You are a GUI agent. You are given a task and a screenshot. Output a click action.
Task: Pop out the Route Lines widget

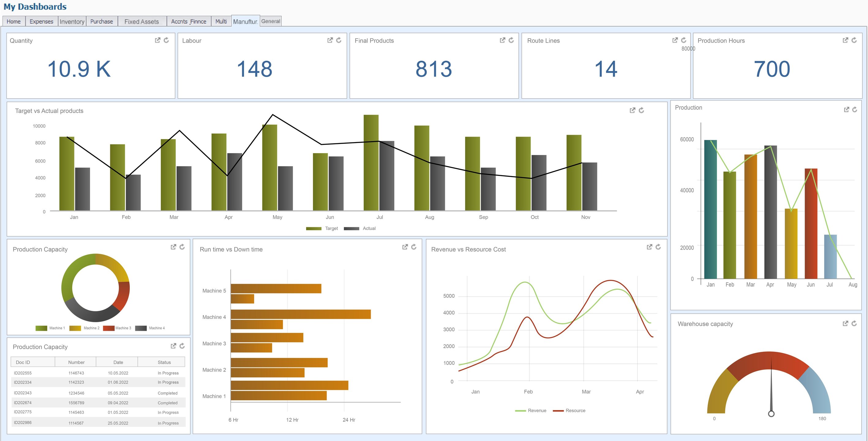(674, 40)
